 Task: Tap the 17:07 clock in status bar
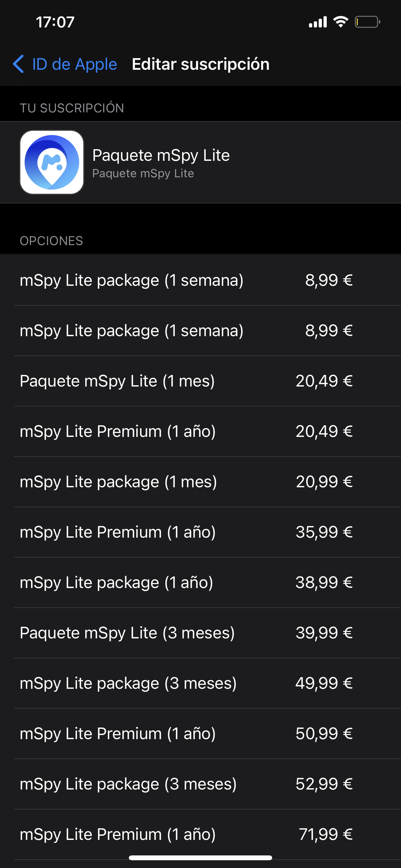(x=55, y=22)
